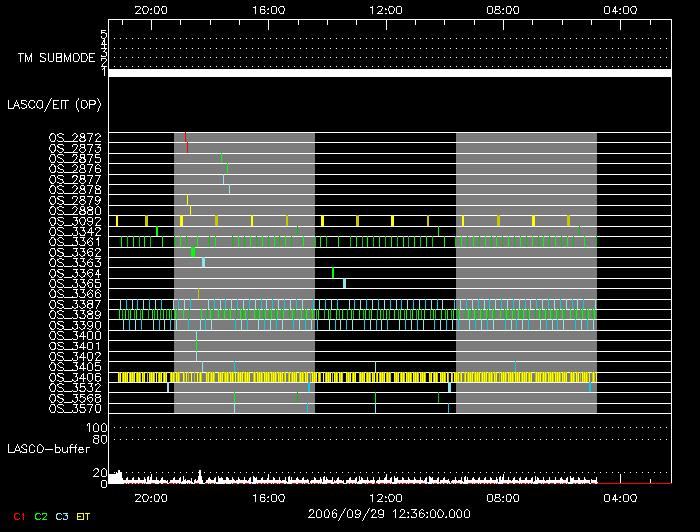Select the OS_3389 row label
700x532 pixels.
click(x=75, y=314)
